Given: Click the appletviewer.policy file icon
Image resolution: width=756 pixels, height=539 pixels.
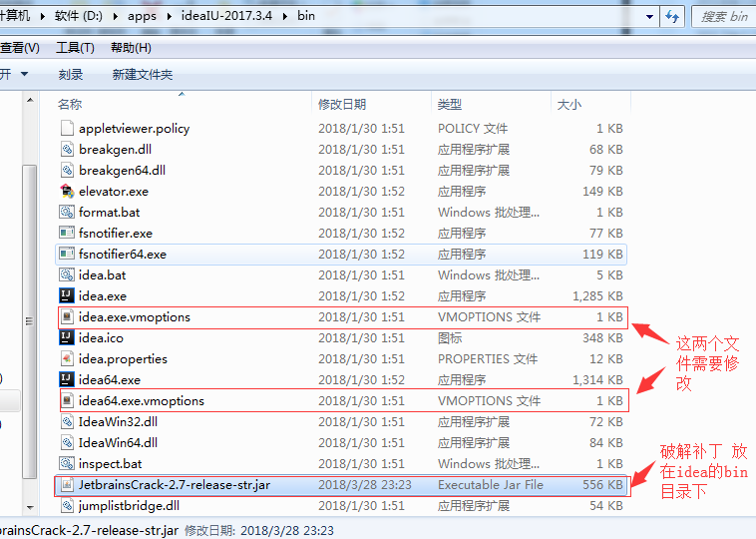Looking at the screenshot, I should [x=67, y=129].
